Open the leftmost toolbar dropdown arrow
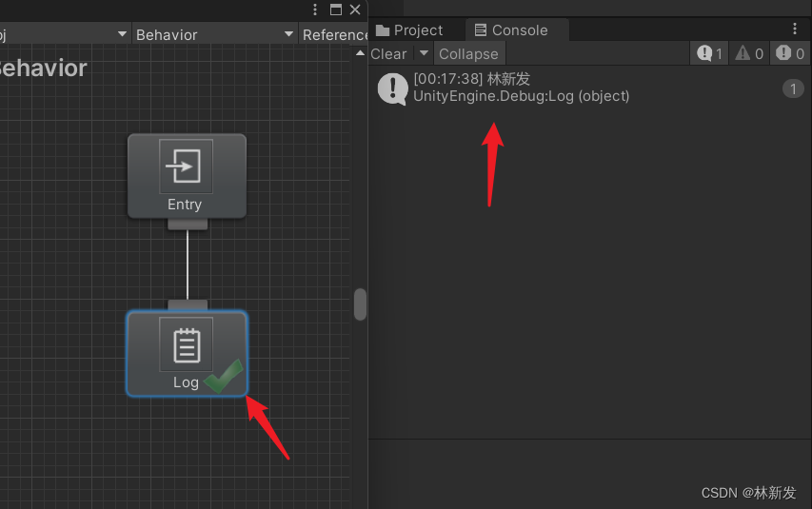Image resolution: width=812 pixels, height=509 pixels. pyautogui.click(x=122, y=34)
